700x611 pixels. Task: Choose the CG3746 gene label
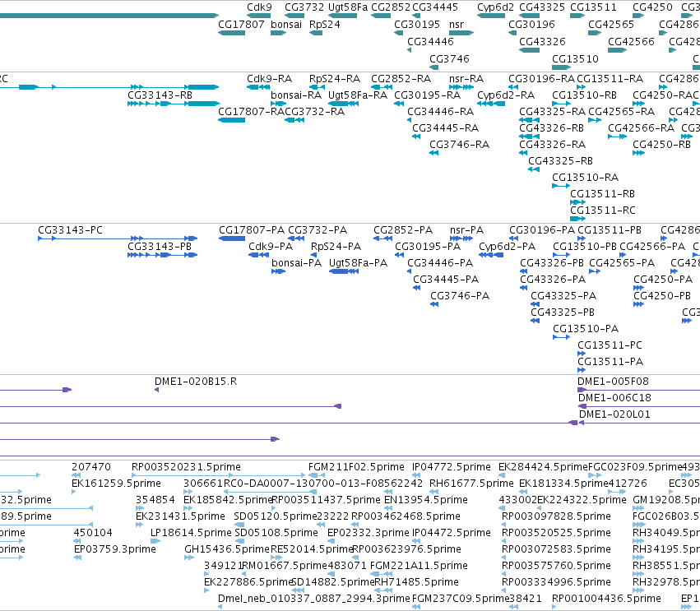(x=449, y=58)
